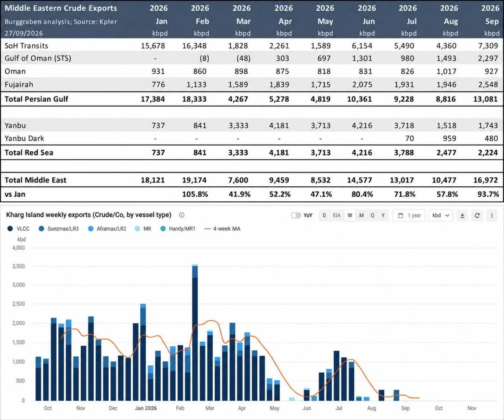The height and width of the screenshot is (420, 504).
Task: Click the Total Persian Gulf January value 17,384
Action: (153, 99)
